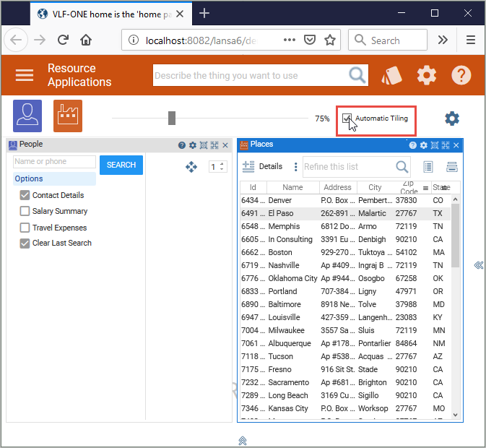
Task: Click the themes swatch card icon
Action: click(391, 75)
